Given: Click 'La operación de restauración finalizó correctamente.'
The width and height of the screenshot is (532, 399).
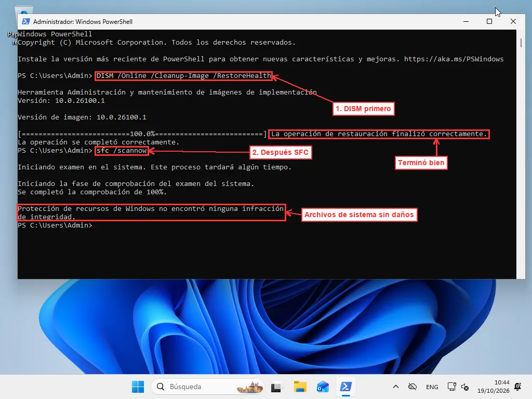Looking at the screenshot, I should 379,134.
